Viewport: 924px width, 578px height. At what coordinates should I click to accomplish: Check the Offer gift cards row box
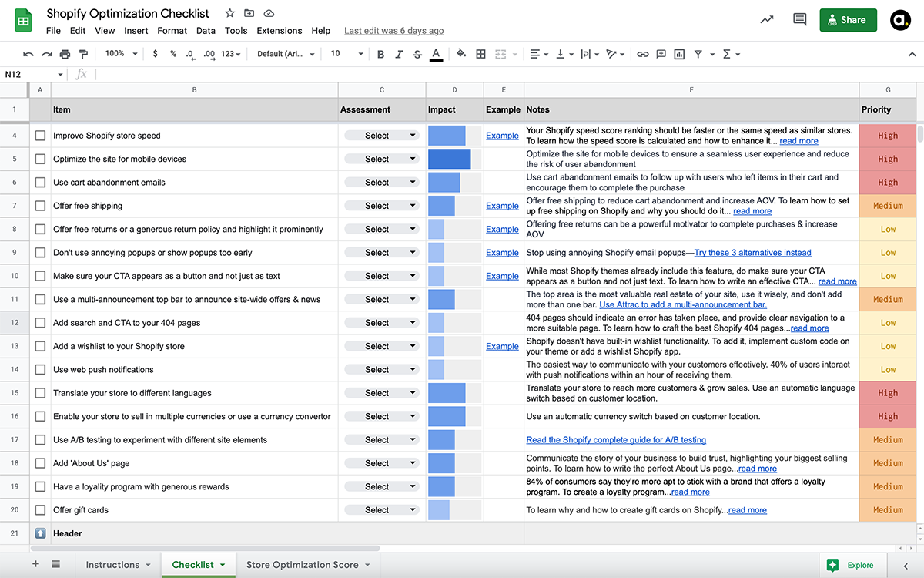40,510
